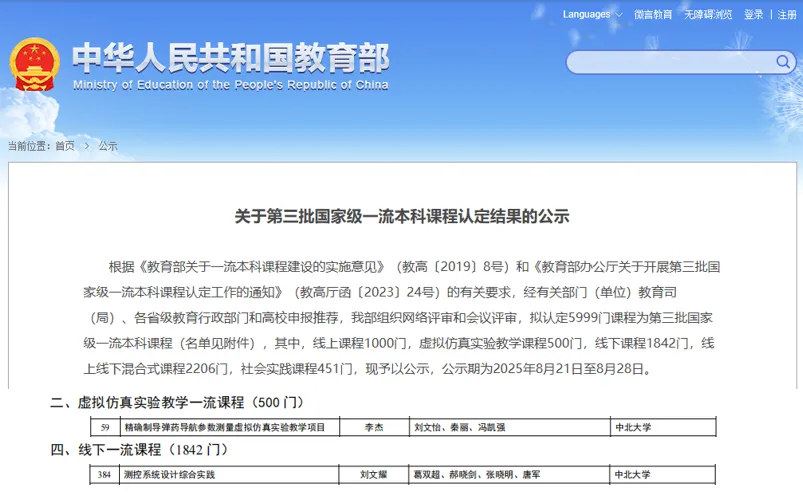
Task: Click the 中华人民共和国教育部 site title
Action: tap(230, 57)
